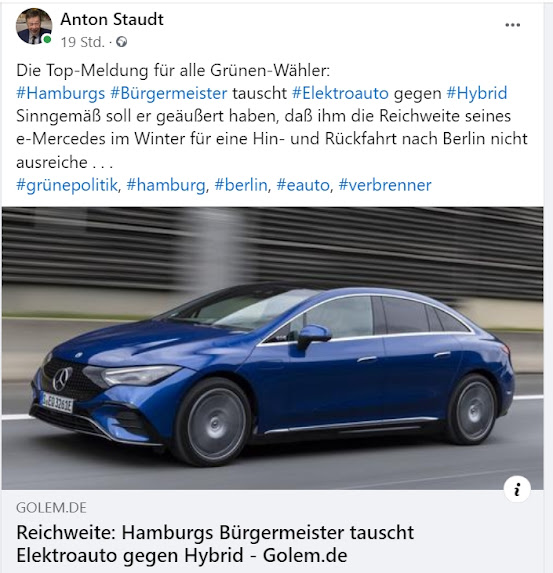
Task: Open Anton Staudt profile name link
Action: coord(112,19)
